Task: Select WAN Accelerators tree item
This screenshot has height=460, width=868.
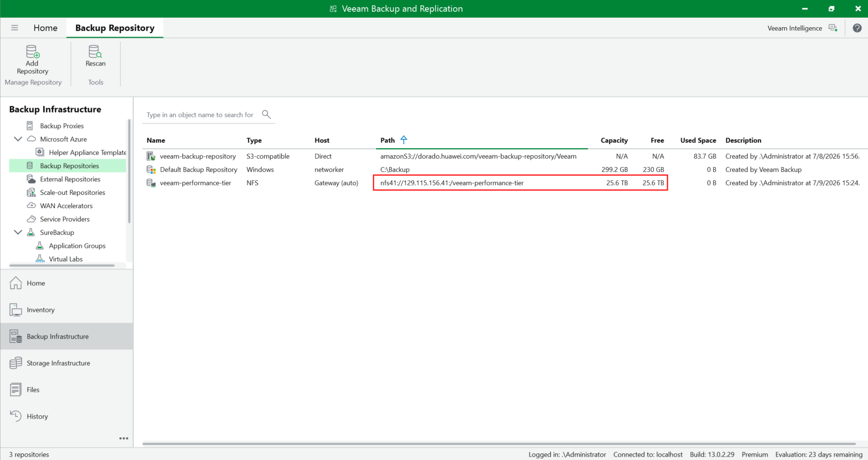Action: (x=67, y=206)
